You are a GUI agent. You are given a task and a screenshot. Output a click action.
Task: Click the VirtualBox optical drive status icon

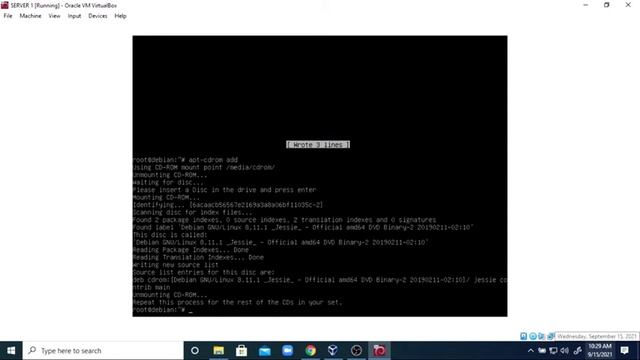pyautogui.click(x=533, y=336)
